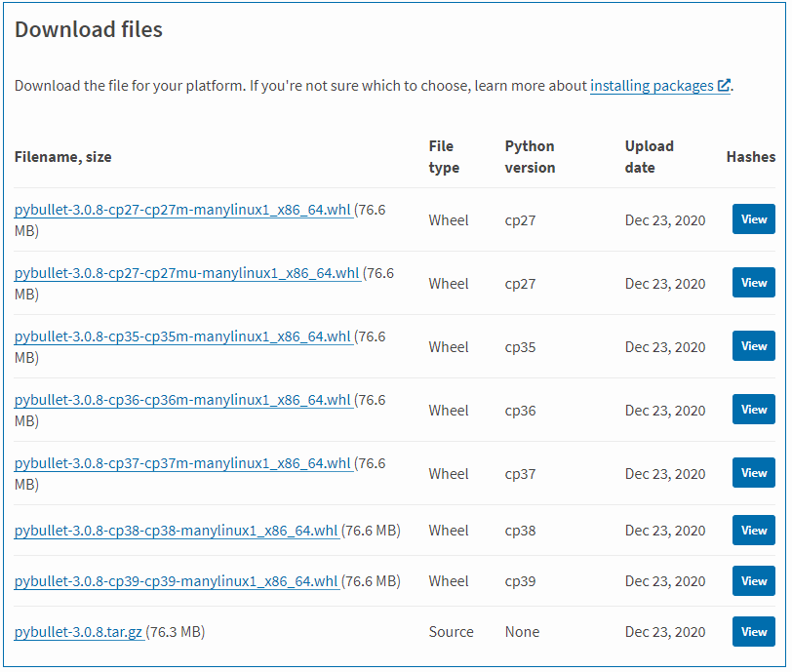Download the pybullet-3.0.8.tar.gz source archive
Screen dimensions: 792x672
(78, 631)
